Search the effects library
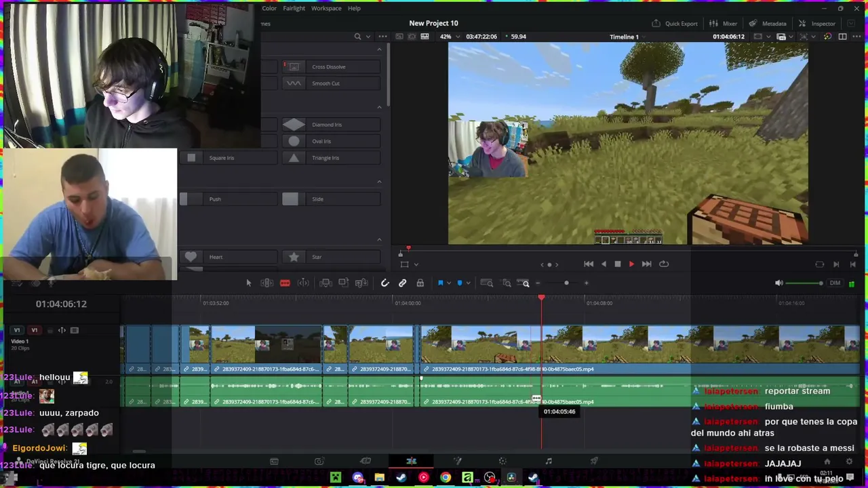Screen dimensions: 868x488 pos(357,37)
